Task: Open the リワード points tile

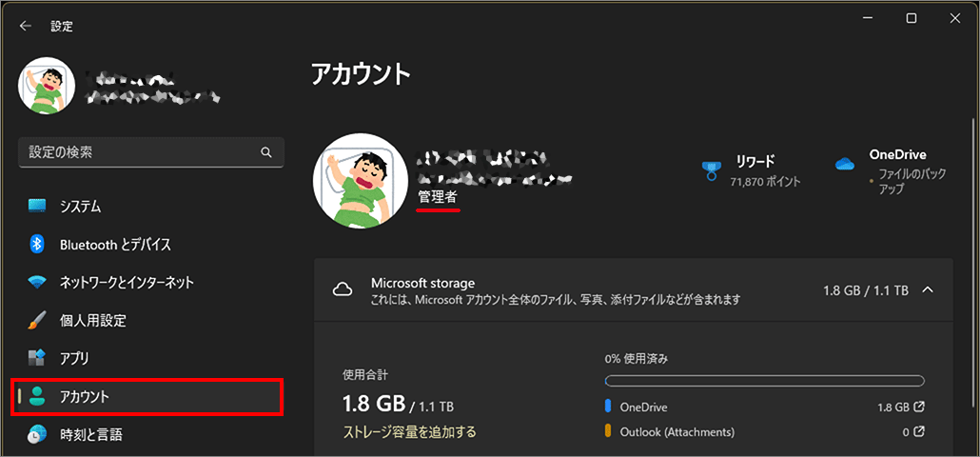Action: [751, 170]
